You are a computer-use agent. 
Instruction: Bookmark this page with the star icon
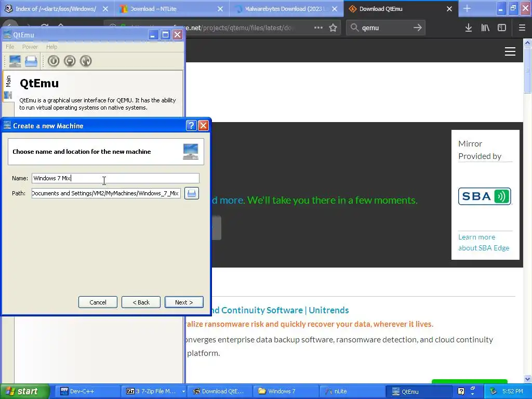pos(333,28)
